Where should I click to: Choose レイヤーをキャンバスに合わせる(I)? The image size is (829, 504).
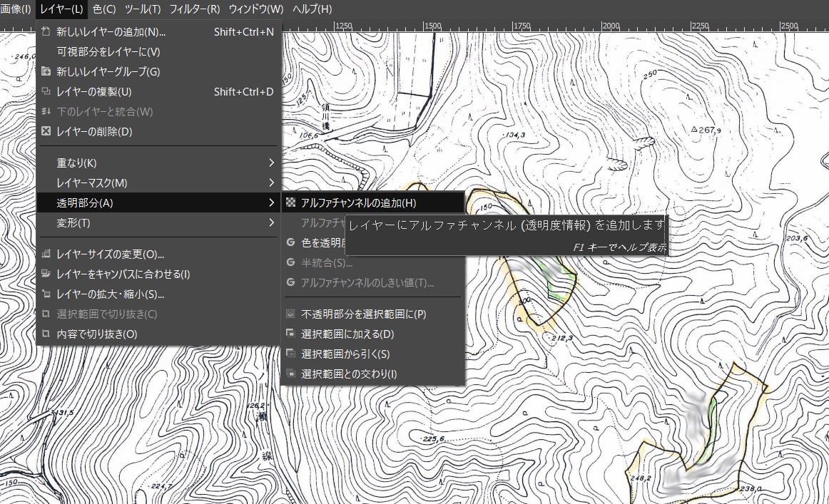158,274
